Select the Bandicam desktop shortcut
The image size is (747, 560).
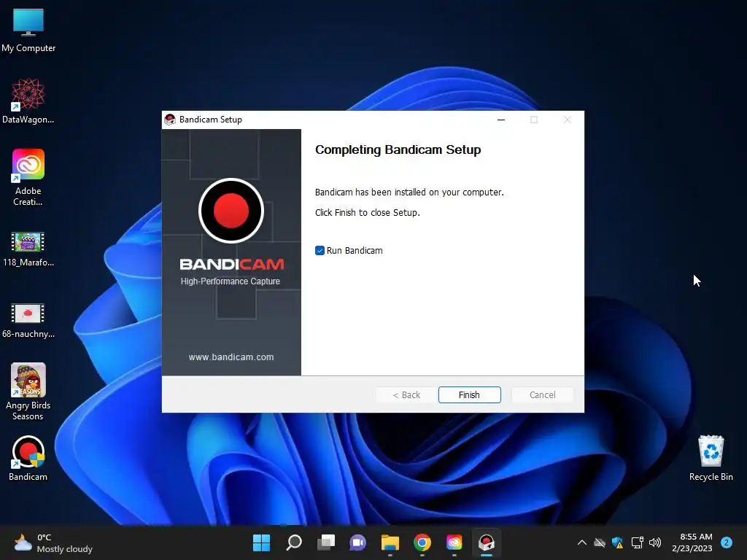pyautogui.click(x=28, y=458)
